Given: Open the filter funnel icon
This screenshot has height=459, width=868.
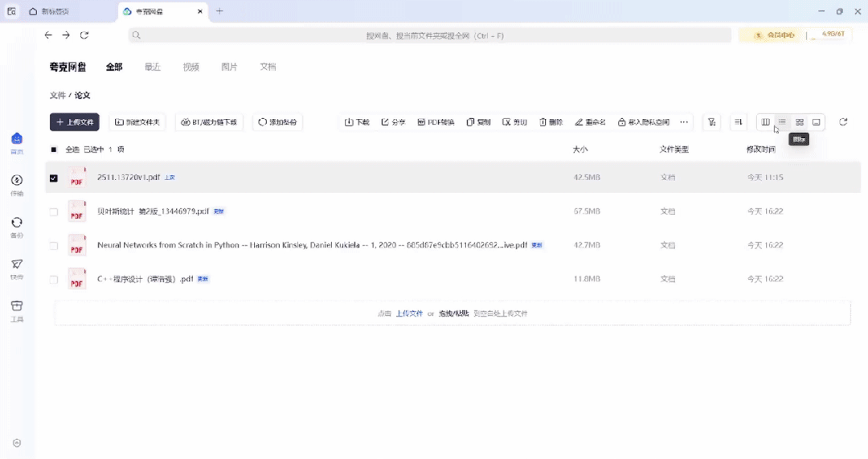Looking at the screenshot, I should 712,122.
